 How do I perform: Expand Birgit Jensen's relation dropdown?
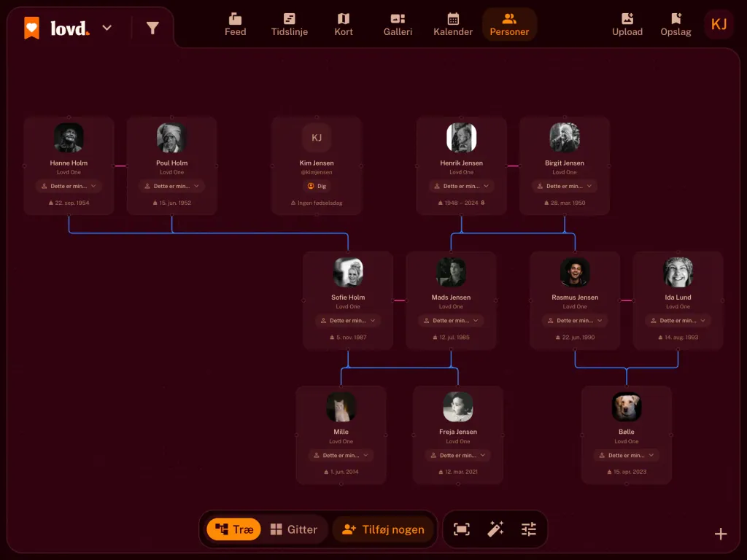(564, 186)
